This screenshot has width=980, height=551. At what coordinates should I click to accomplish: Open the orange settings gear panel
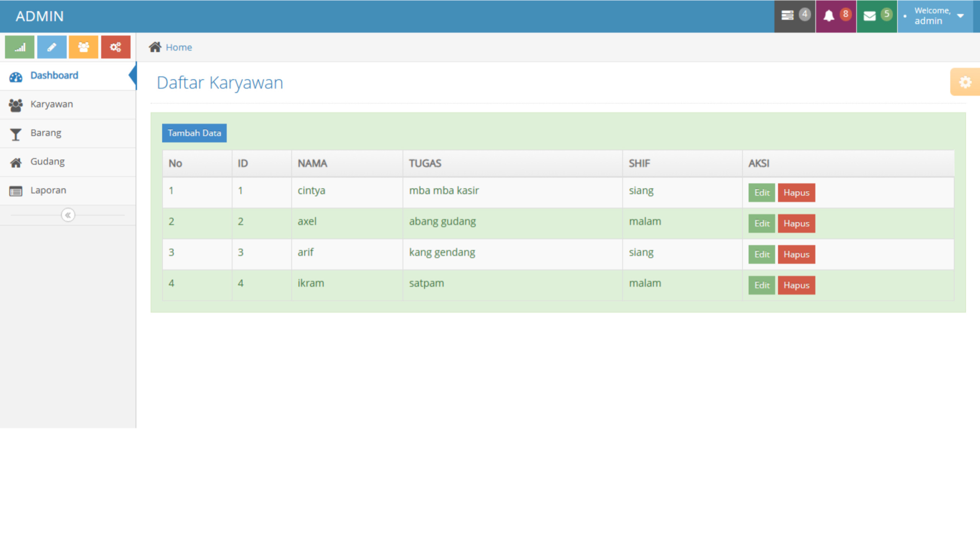[965, 82]
